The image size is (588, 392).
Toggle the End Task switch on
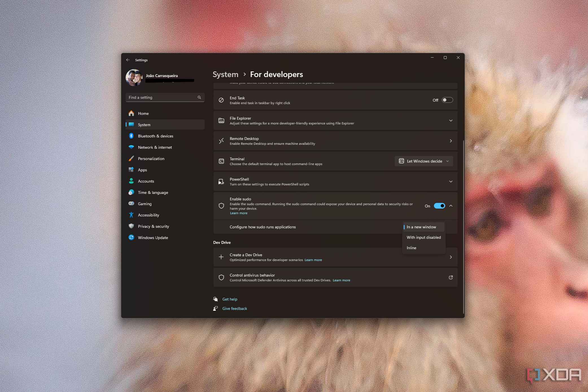coord(447,100)
